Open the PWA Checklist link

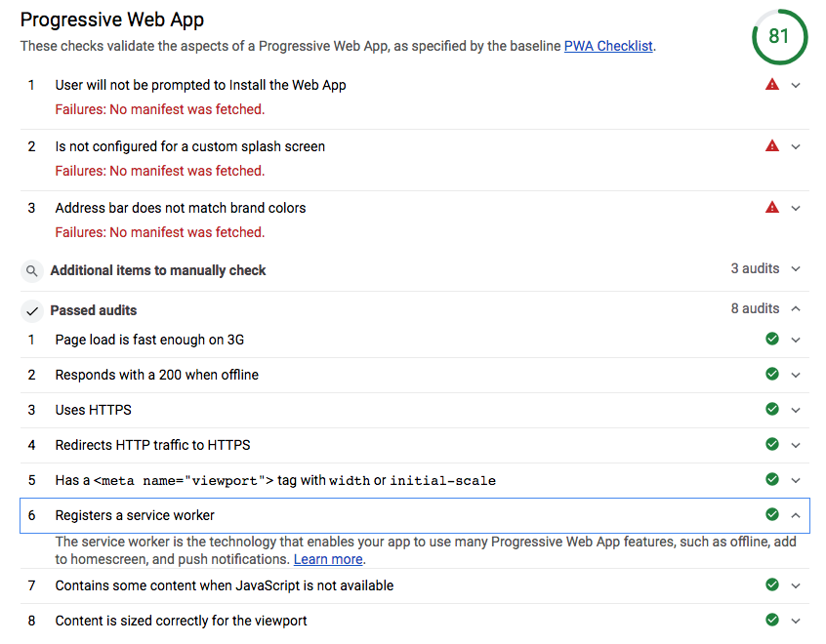pyautogui.click(x=608, y=46)
